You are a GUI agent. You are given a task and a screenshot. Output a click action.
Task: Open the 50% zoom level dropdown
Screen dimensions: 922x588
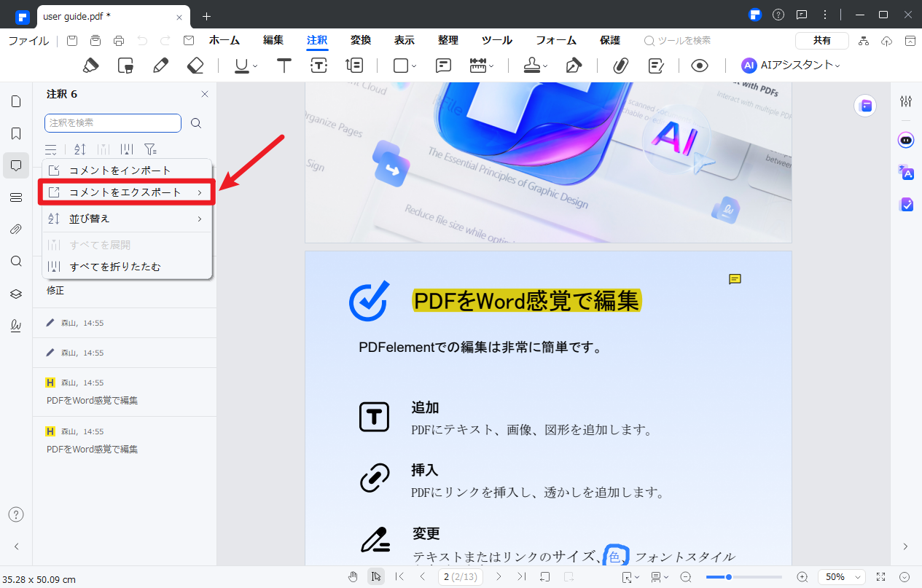841,576
